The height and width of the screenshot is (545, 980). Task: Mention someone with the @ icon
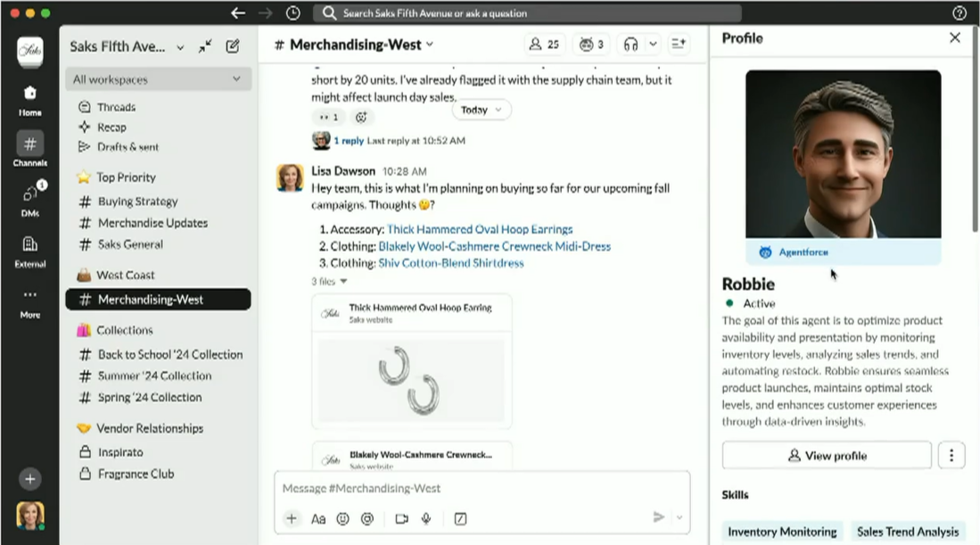click(366, 518)
